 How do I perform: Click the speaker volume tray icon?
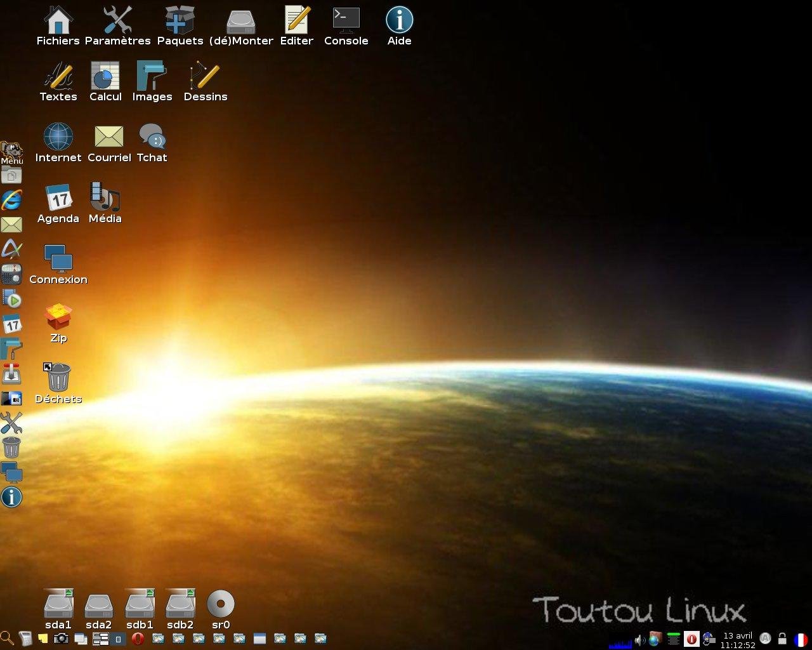(x=640, y=640)
